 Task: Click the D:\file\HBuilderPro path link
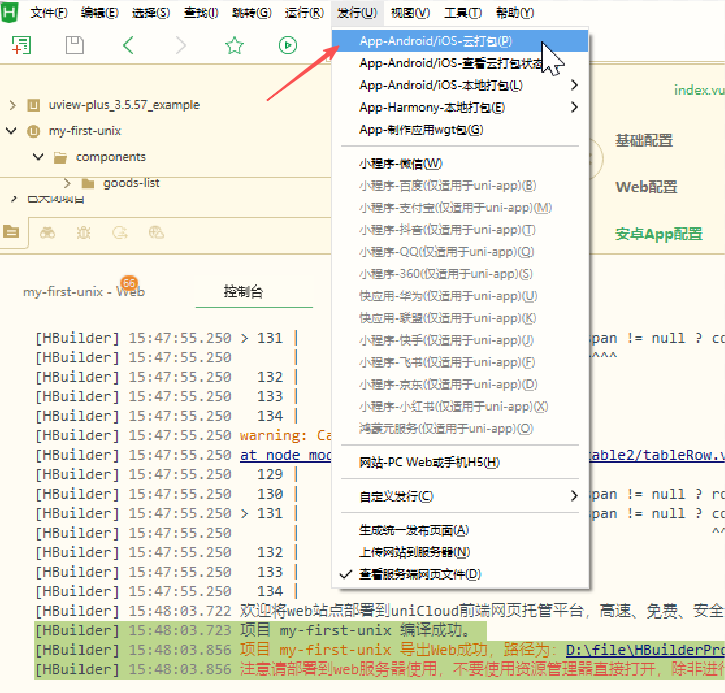tap(645, 650)
